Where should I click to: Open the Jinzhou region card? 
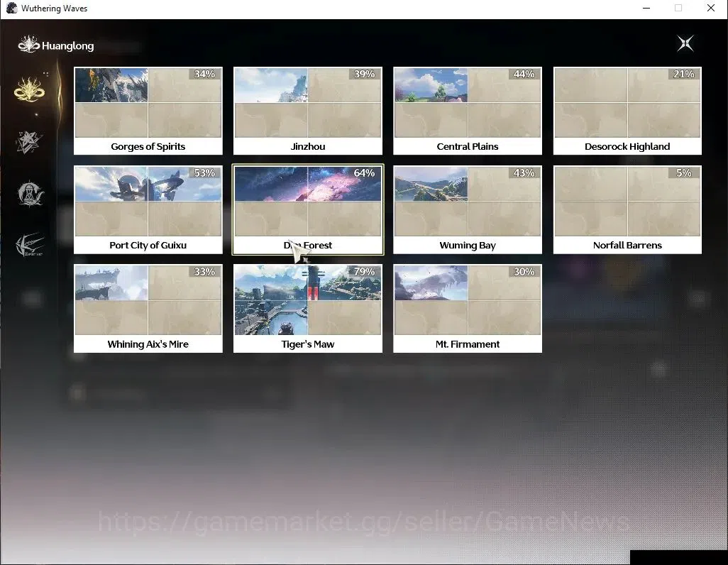pos(308,111)
